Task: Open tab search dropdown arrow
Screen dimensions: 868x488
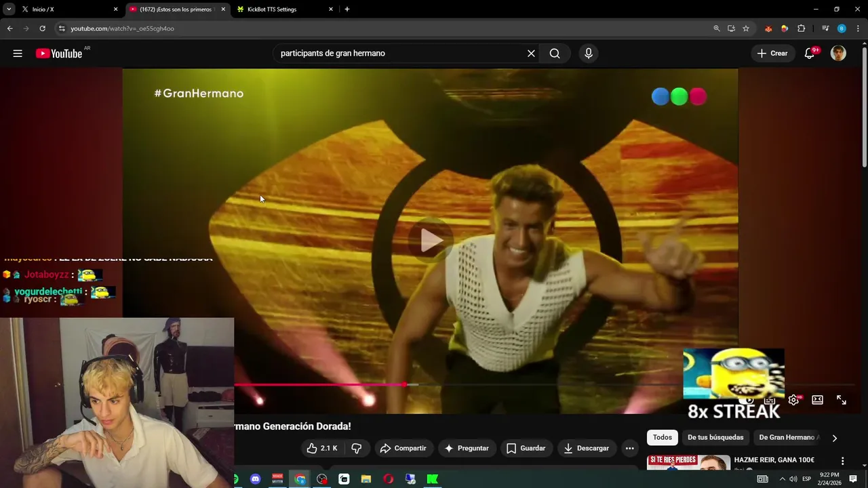Action: [x=9, y=9]
